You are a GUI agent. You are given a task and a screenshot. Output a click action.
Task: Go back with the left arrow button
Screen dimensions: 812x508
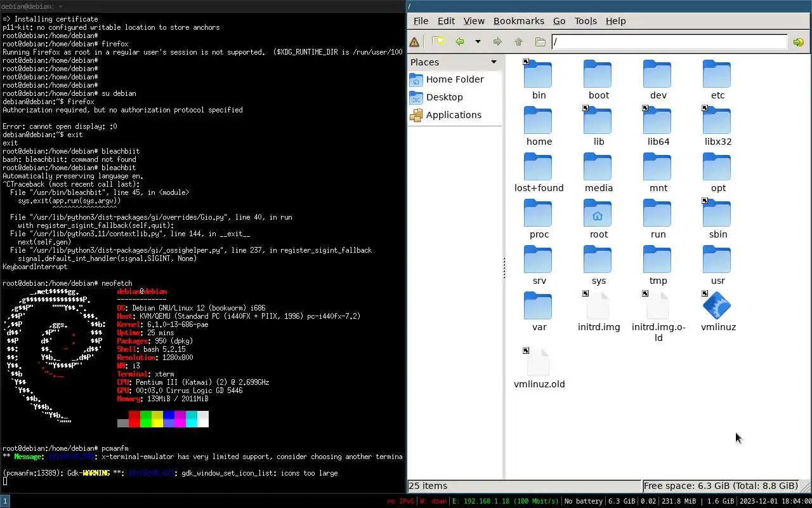(x=460, y=42)
